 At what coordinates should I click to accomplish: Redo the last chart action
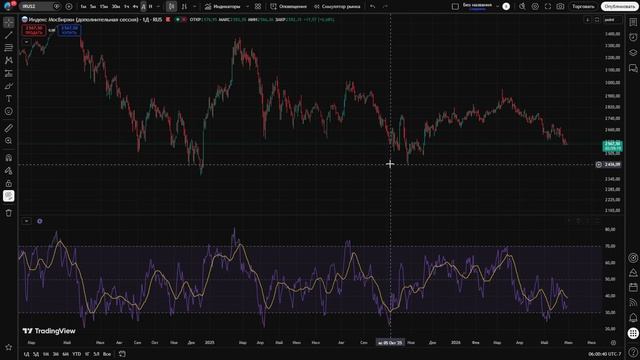[x=385, y=7]
